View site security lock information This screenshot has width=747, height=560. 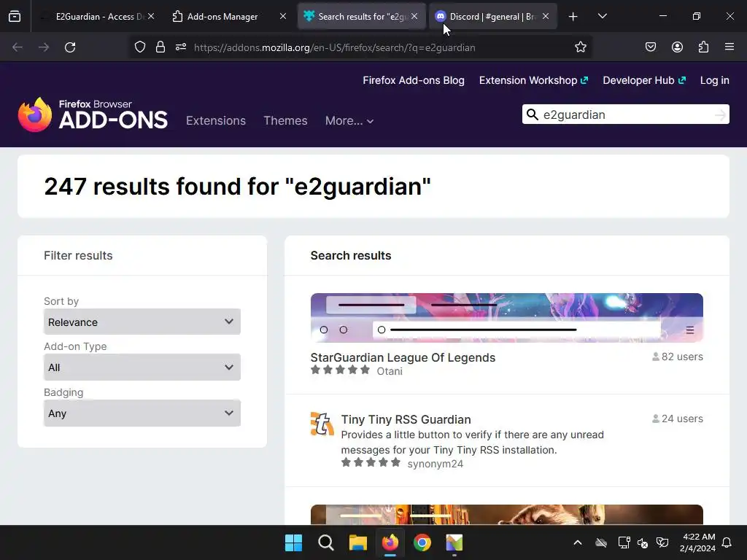pyautogui.click(x=160, y=47)
